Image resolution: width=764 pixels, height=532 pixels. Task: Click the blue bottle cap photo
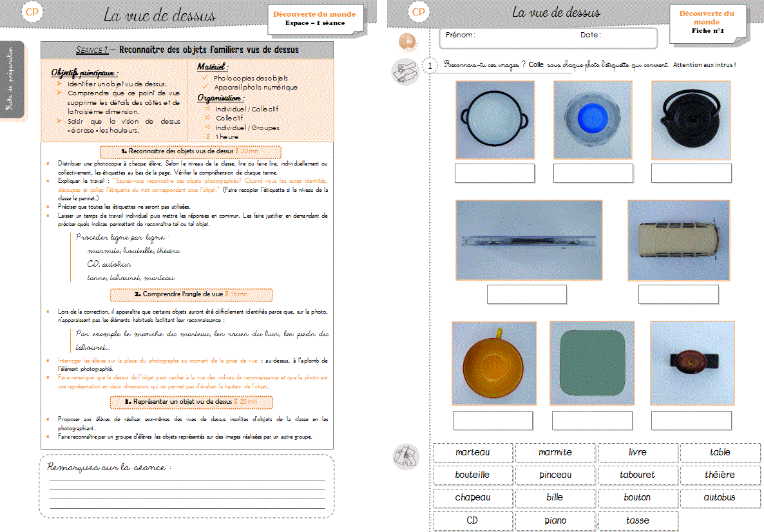tap(592, 120)
